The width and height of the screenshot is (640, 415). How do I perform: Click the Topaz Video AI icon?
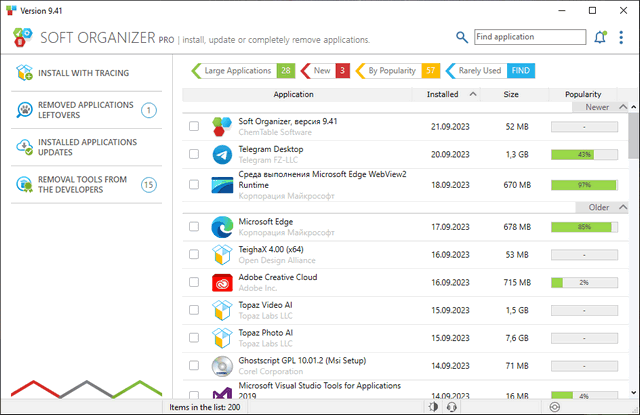[222, 310]
